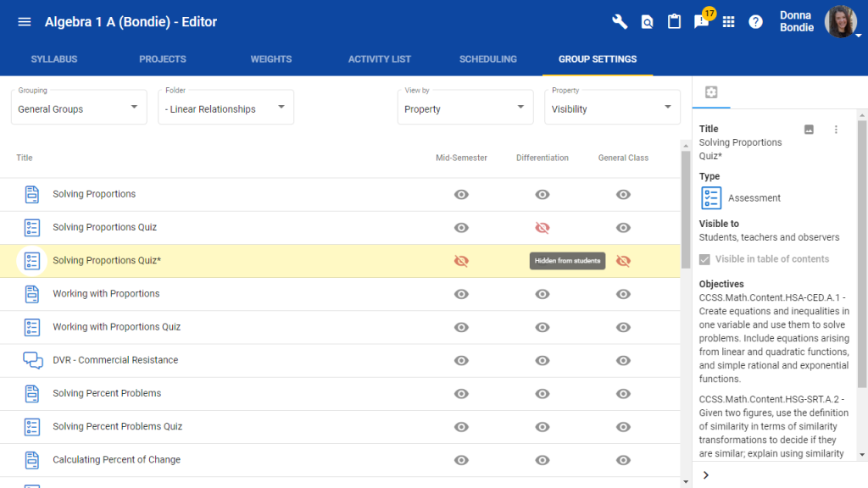Open the wrench tools icon
The image size is (868, 488).
point(620,22)
